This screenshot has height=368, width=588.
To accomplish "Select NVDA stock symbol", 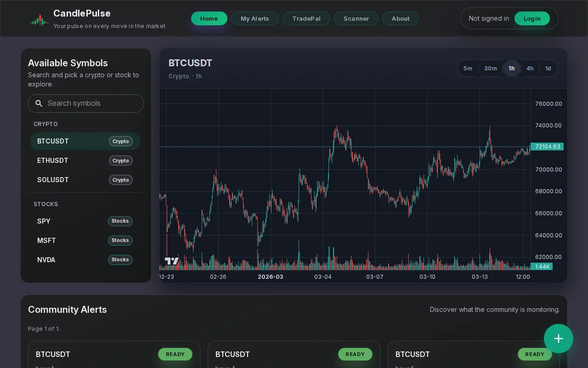I will coord(85,260).
